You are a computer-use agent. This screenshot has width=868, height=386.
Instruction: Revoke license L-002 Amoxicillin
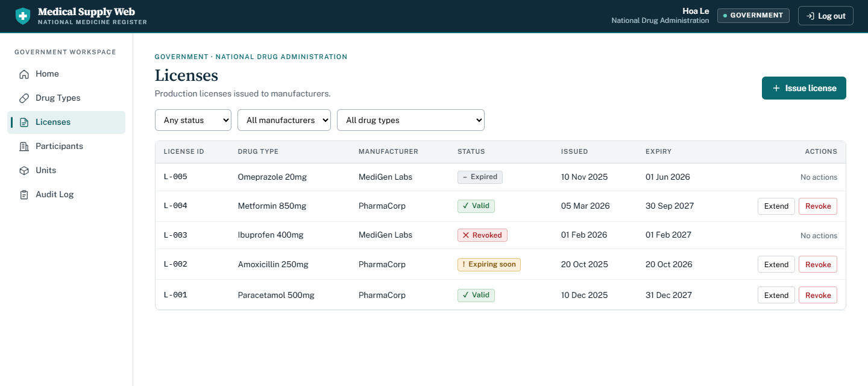coord(817,264)
